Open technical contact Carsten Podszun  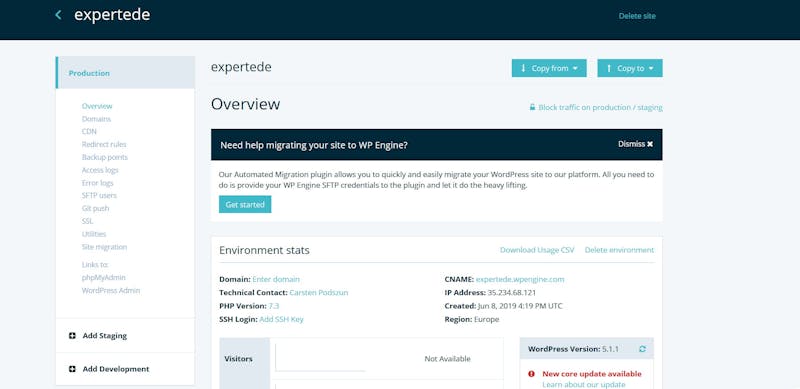click(x=319, y=293)
